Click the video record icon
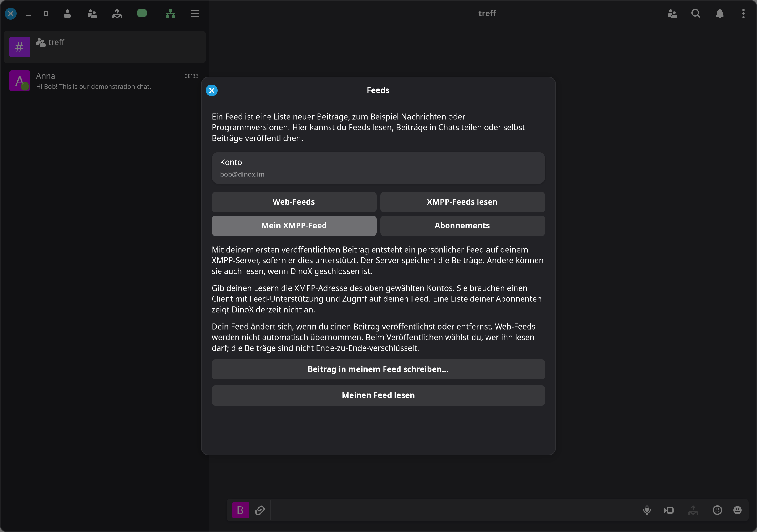The height and width of the screenshot is (532, 757). (669, 510)
